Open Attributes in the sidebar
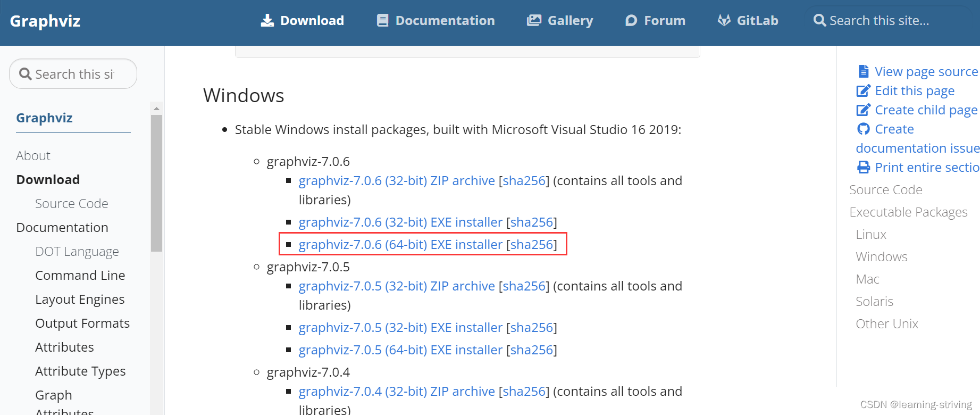This screenshot has height=415, width=980. click(x=64, y=347)
